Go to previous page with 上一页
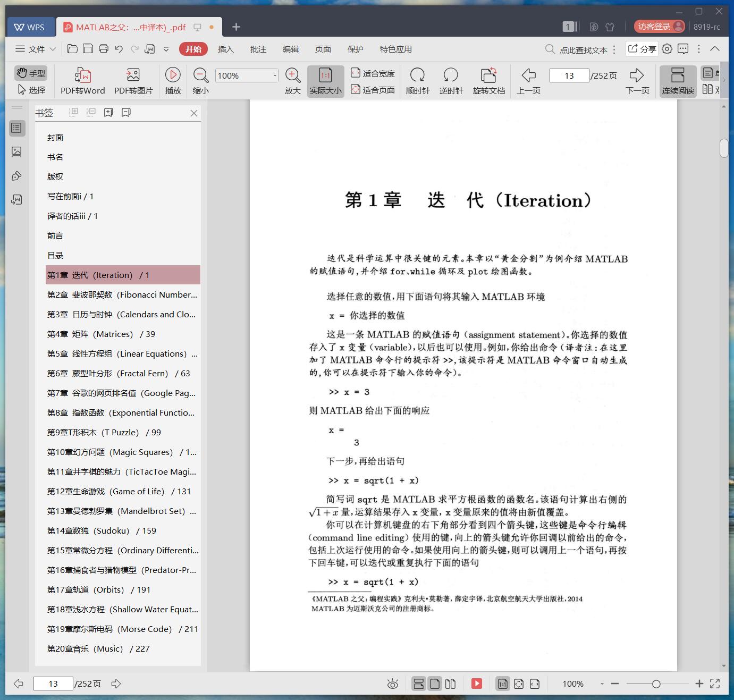 (x=528, y=81)
